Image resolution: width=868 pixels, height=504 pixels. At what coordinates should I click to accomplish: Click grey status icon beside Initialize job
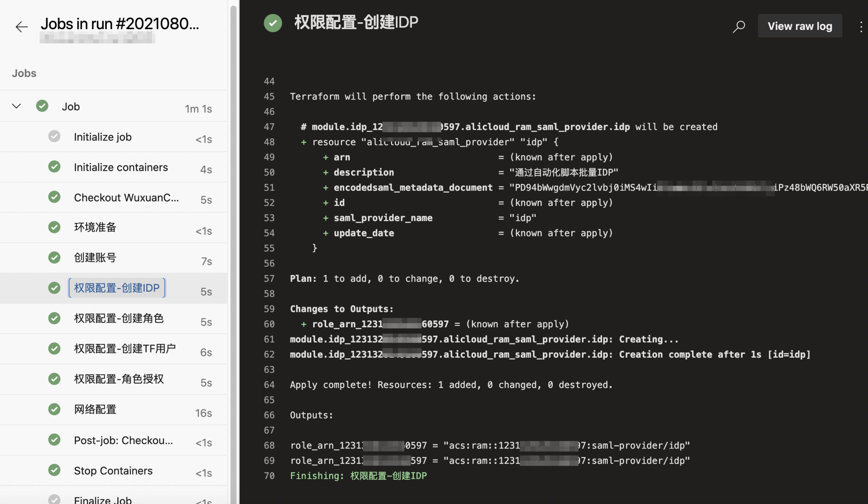click(x=54, y=137)
